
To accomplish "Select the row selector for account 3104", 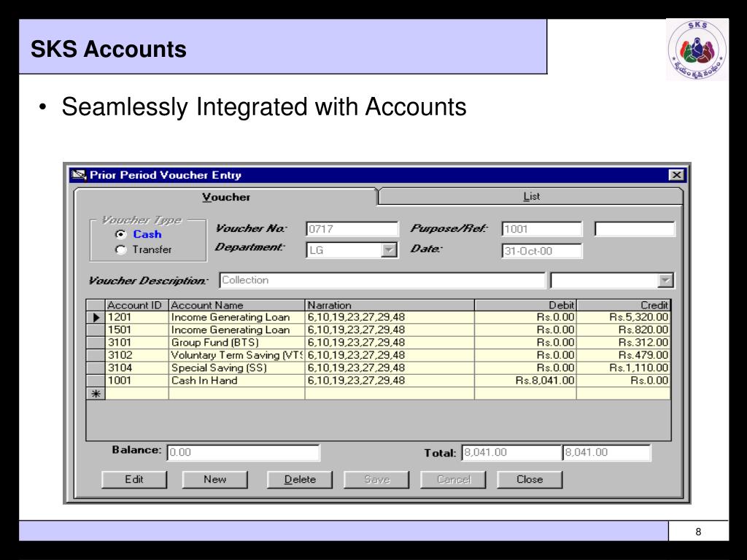I will [x=96, y=368].
